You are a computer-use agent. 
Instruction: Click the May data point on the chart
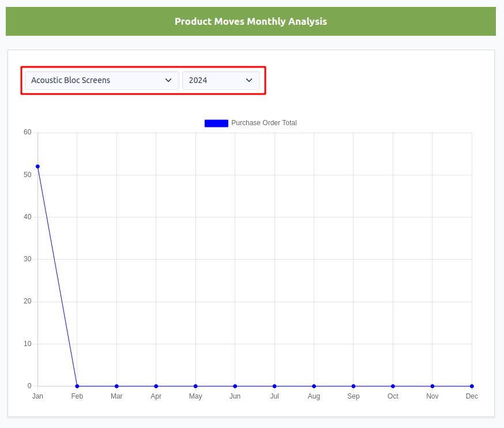pyautogui.click(x=195, y=386)
